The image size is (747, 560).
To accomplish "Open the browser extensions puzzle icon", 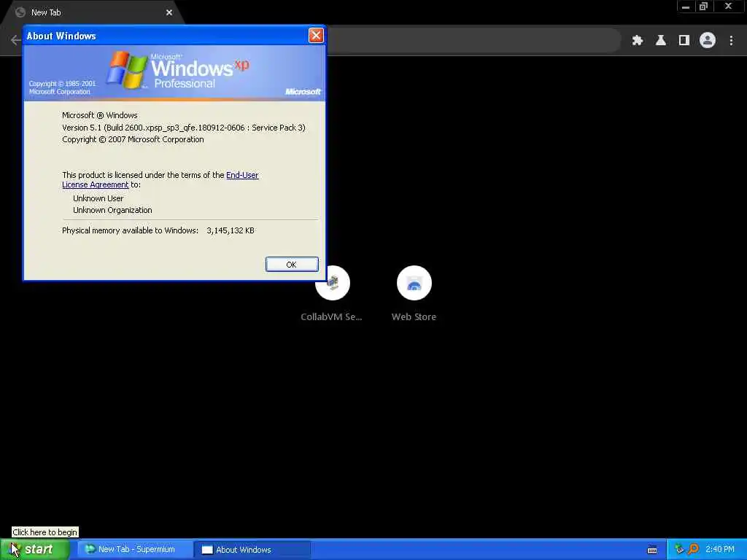I will tap(638, 41).
